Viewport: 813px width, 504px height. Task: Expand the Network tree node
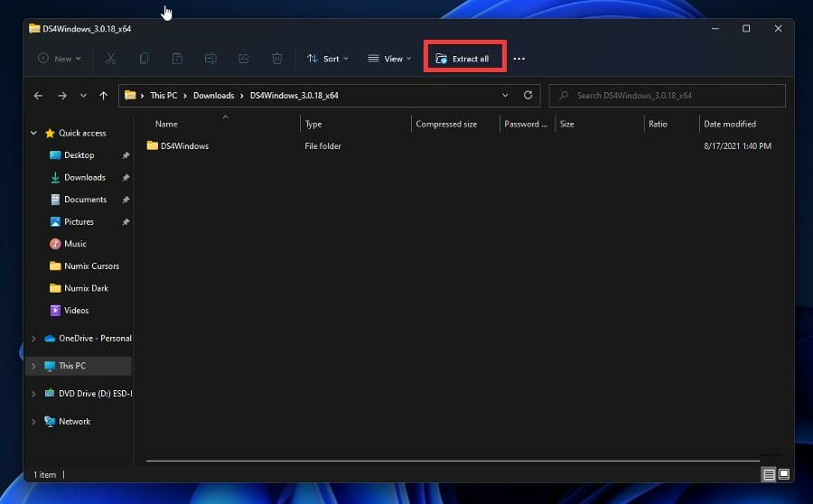click(x=34, y=422)
